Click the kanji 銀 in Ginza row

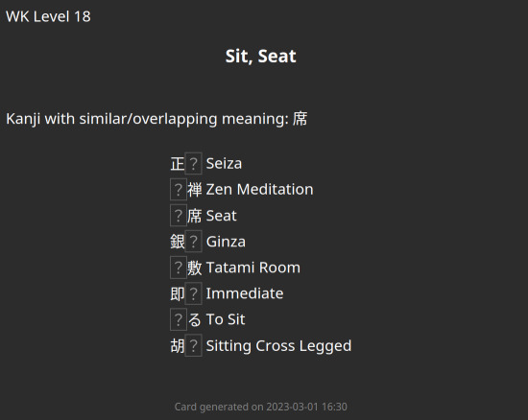tap(178, 242)
